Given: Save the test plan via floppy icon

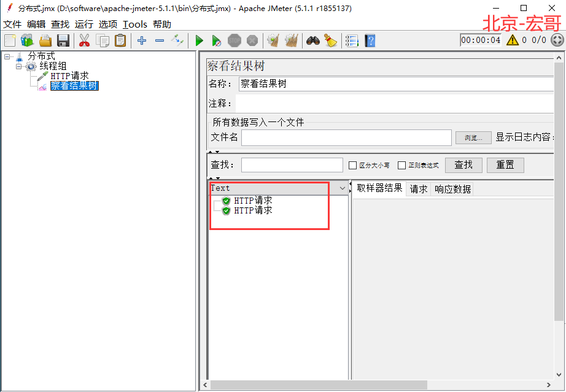Looking at the screenshot, I should click(63, 40).
